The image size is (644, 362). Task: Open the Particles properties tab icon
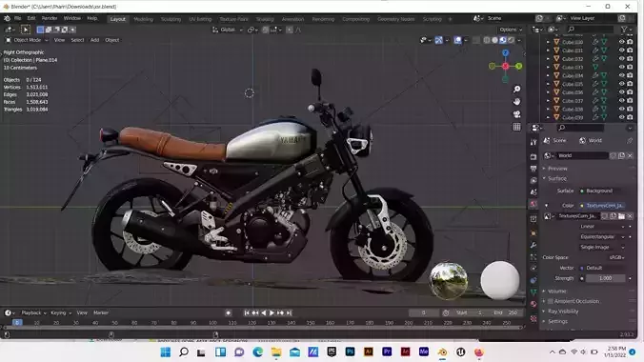tap(533, 257)
